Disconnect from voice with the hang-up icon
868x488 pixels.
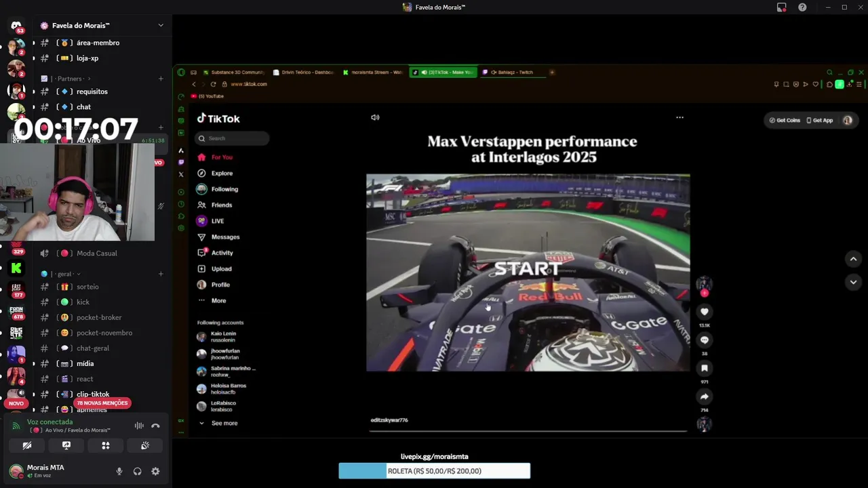(x=155, y=426)
